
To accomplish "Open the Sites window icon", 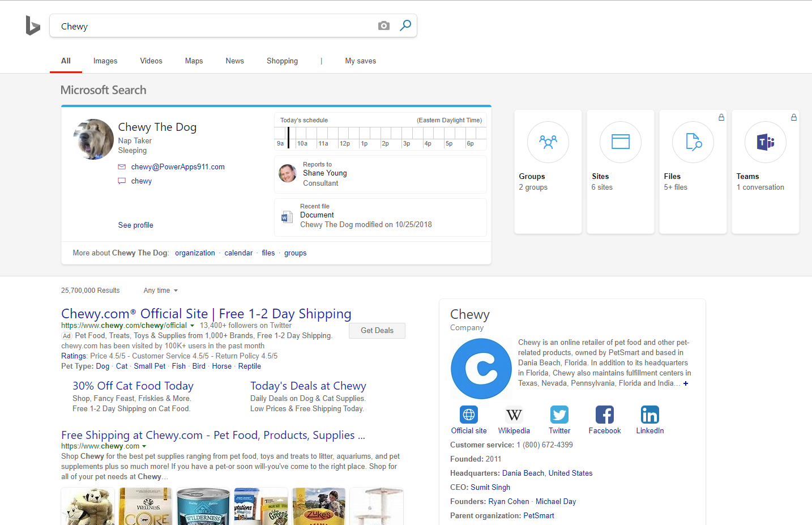I will pos(621,142).
